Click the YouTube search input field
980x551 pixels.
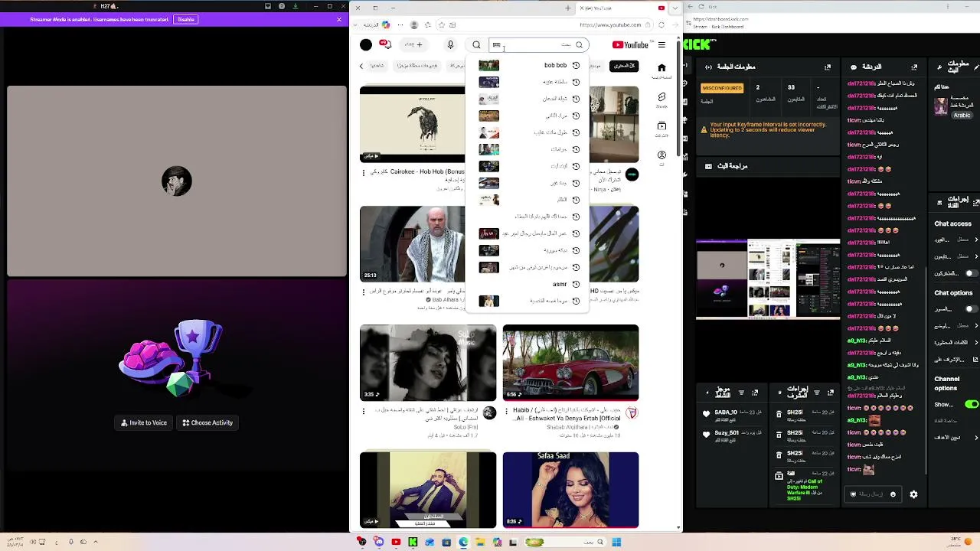[x=538, y=45]
